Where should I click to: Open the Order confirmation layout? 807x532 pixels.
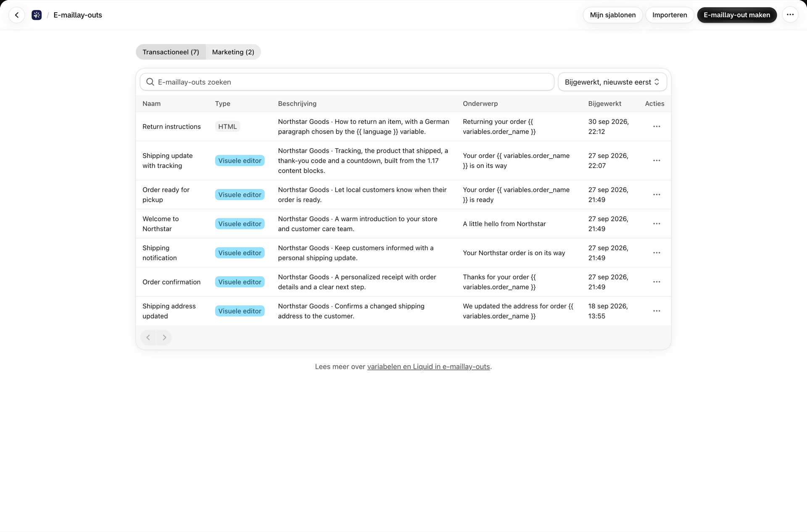[171, 282]
